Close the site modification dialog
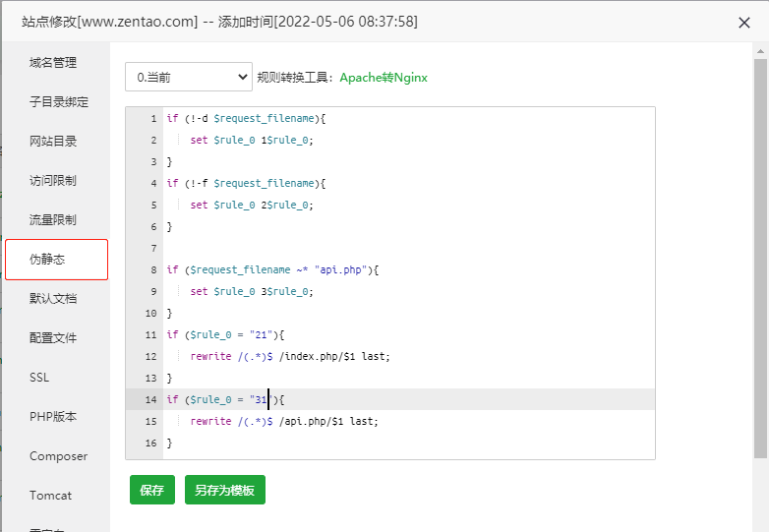 (744, 23)
